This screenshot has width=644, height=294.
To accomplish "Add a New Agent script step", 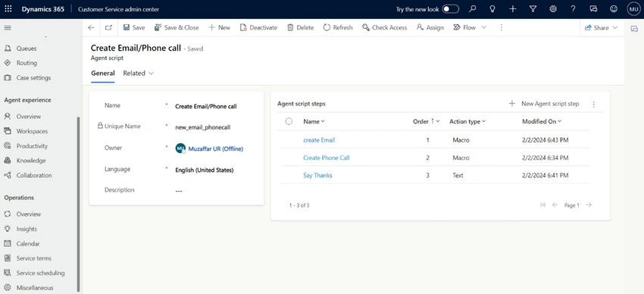I will click(544, 104).
